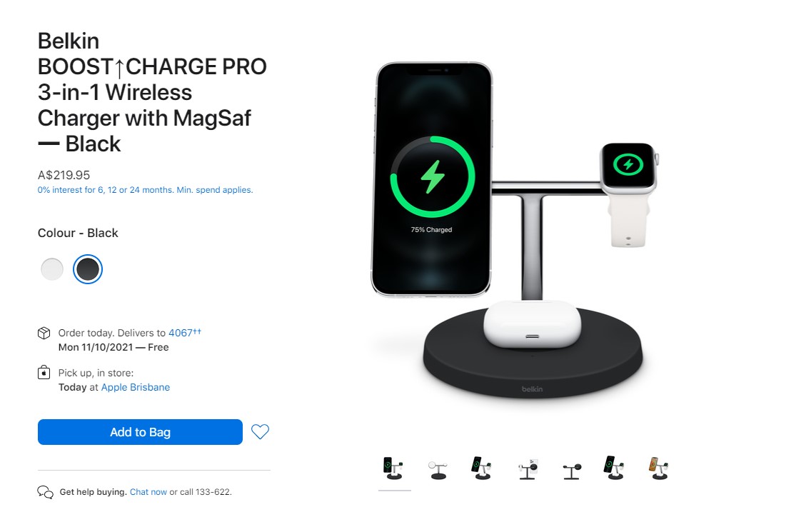This screenshot has height=532, width=796.
Task: Open Apple Brisbane store link
Action: point(136,387)
